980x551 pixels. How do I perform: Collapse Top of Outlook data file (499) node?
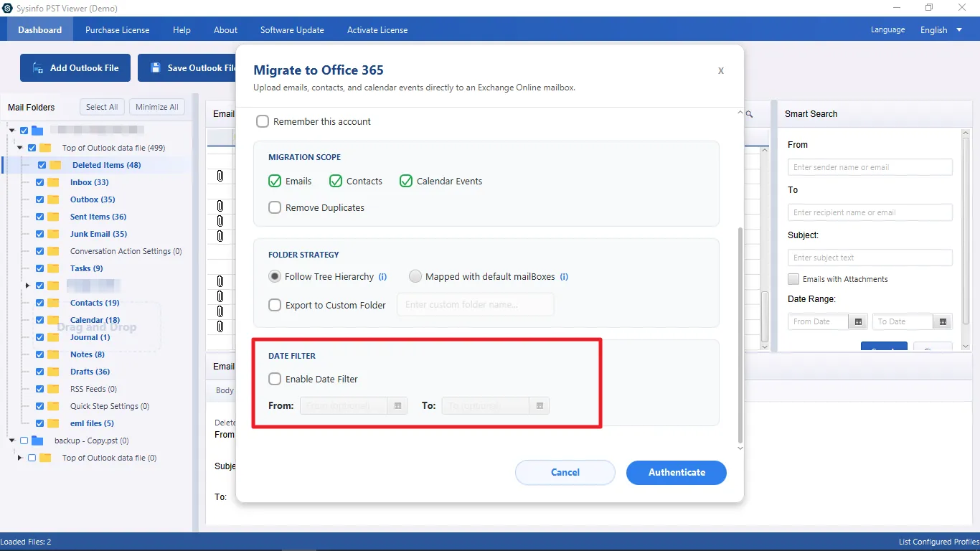[x=20, y=148]
